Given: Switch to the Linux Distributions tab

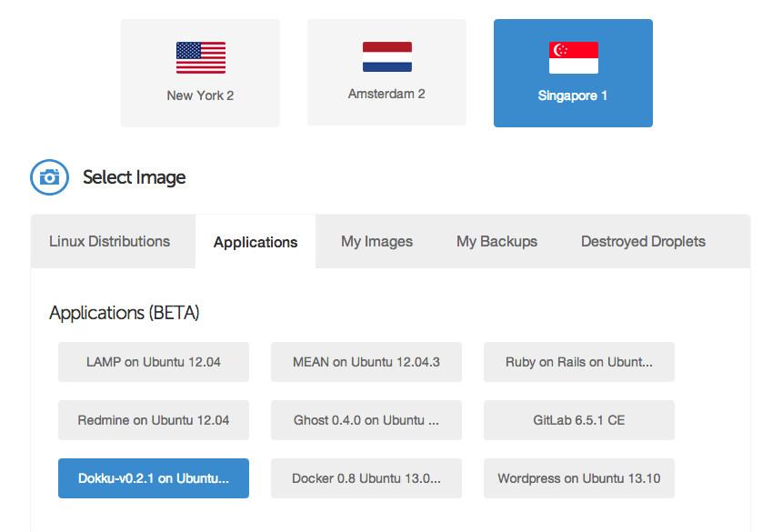Looking at the screenshot, I should pyautogui.click(x=113, y=242).
